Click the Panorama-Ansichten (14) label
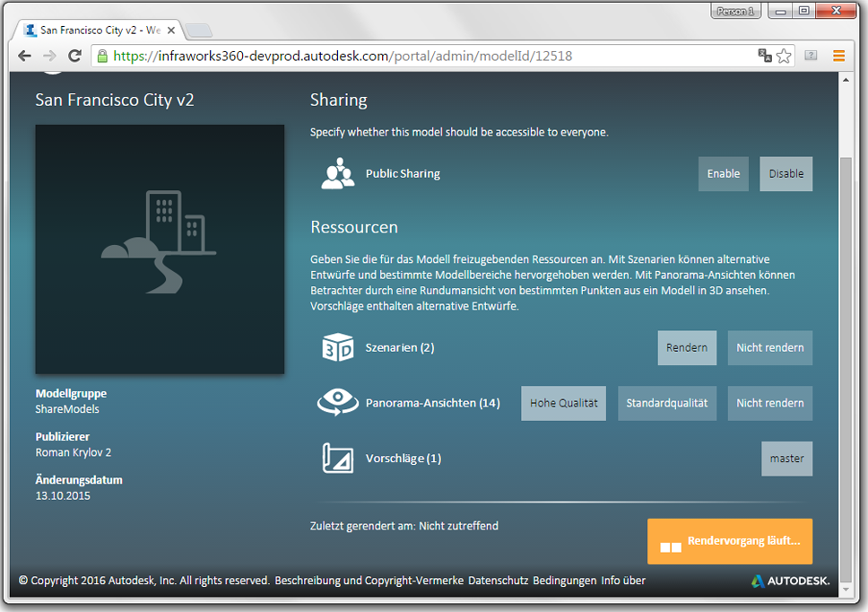This screenshot has height=612, width=868. pos(433,403)
